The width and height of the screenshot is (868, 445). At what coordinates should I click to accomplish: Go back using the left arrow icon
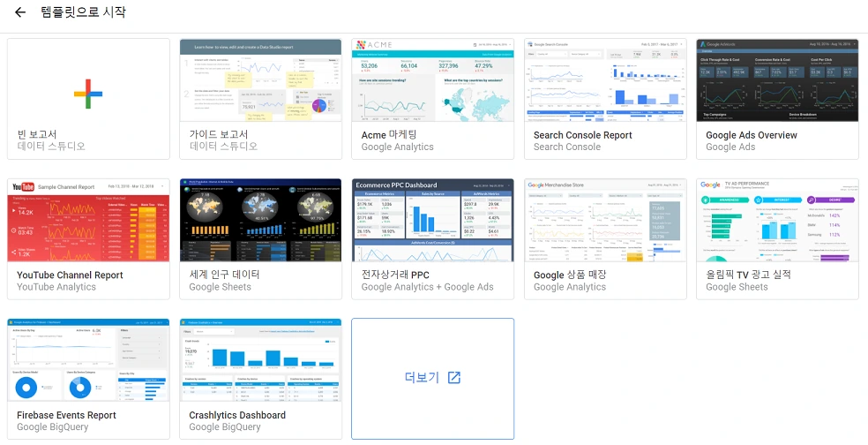point(20,12)
